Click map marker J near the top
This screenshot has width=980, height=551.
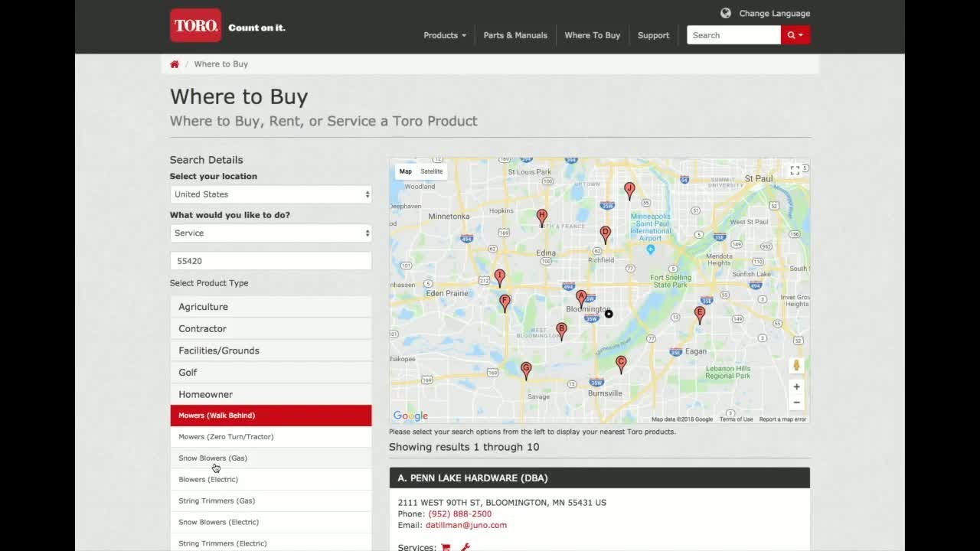pyautogui.click(x=629, y=191)
